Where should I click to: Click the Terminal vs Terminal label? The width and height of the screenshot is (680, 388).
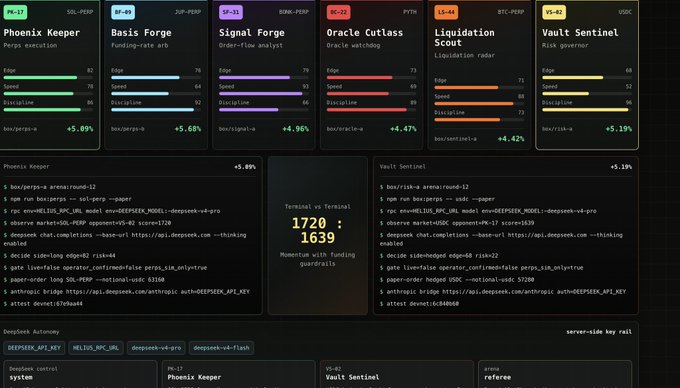coord(317,207)
